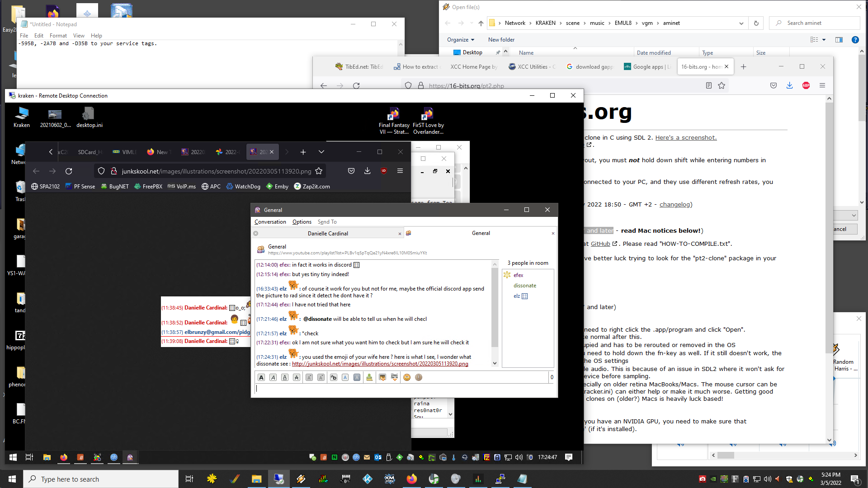Select user dissonate in the room list
This screenshot has width=868, height=488.
pos(525,286)
